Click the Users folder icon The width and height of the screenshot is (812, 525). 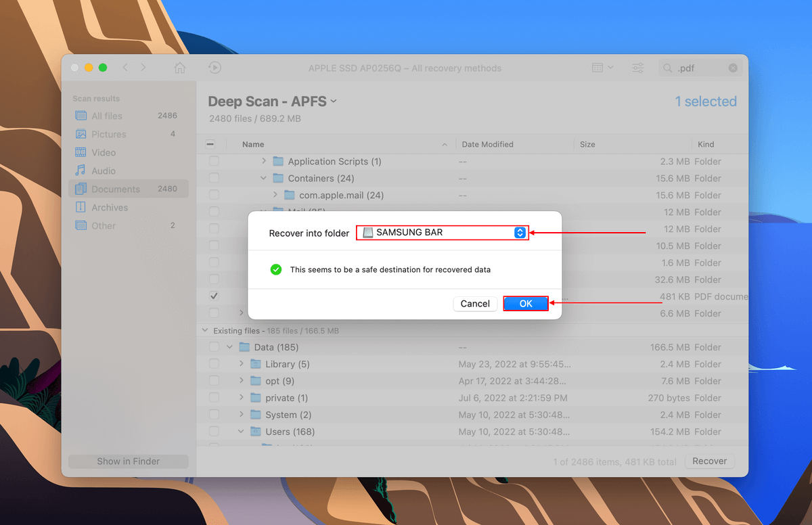256,432
